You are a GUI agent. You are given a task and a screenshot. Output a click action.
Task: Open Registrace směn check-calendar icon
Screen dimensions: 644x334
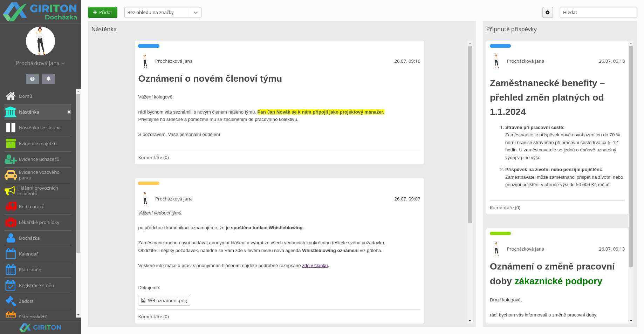(11, 285)
